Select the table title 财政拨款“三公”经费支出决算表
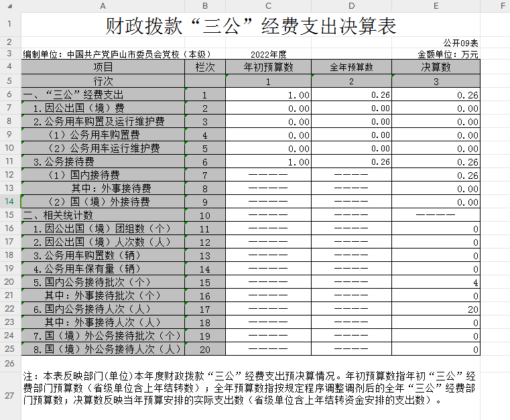 coord(251,25)
